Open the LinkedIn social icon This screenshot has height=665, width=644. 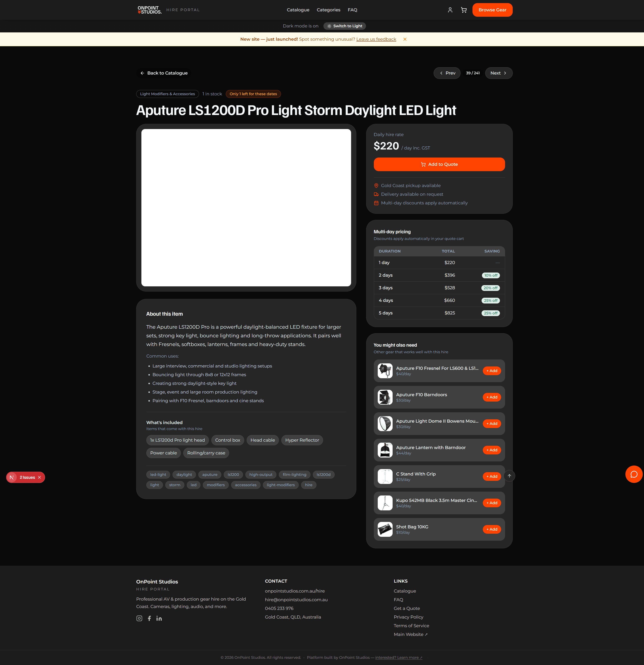[159, 619]
